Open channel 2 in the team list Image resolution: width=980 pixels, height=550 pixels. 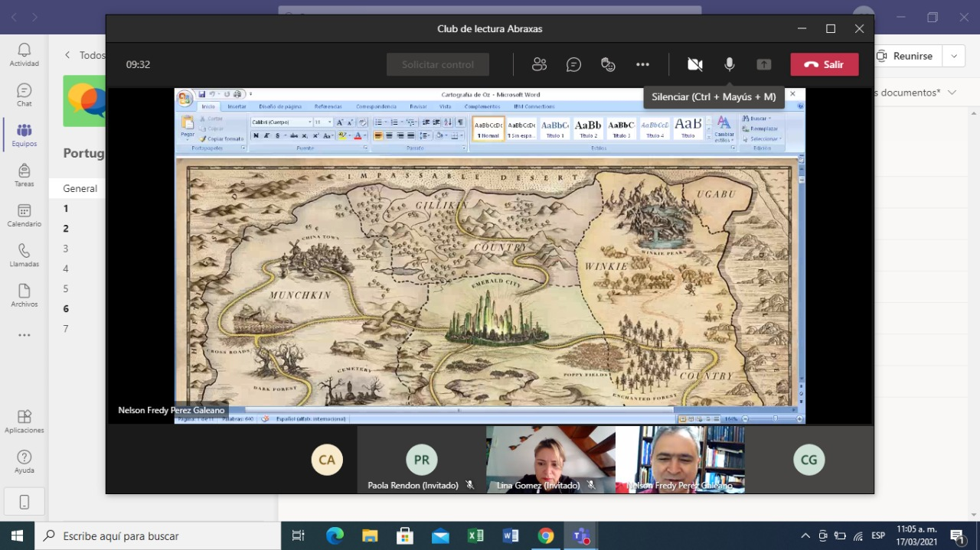coord(66,228)
